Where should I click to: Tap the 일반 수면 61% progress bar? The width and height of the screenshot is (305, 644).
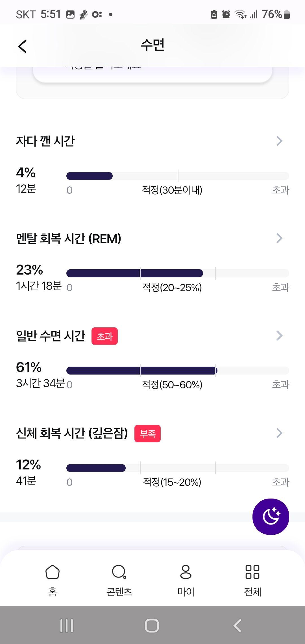[x=177, y=371]
